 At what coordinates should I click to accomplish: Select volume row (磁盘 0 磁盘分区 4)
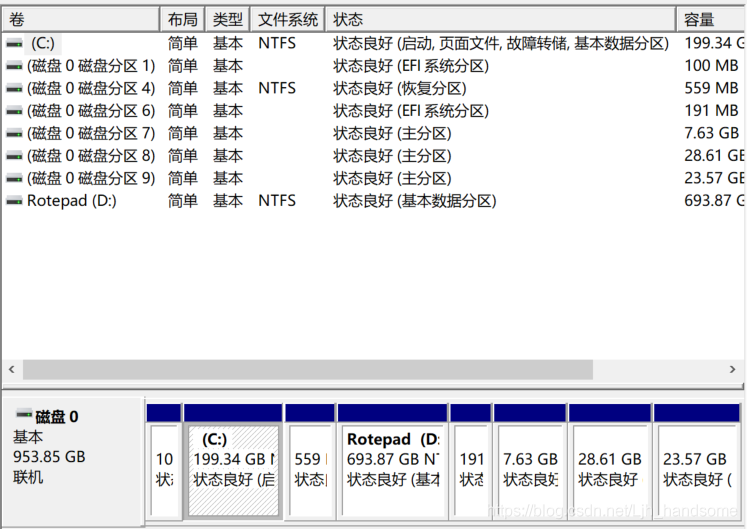(91, 89)
